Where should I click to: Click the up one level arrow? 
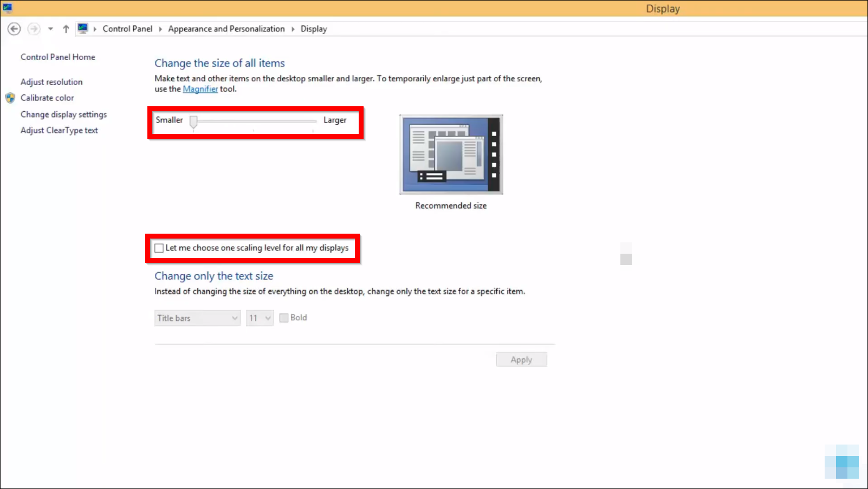pyautogui.click(x=66, y=29)
